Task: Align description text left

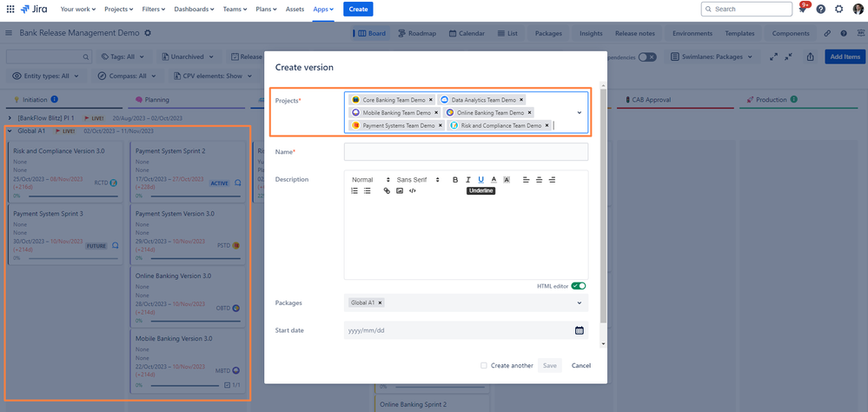Action: (527, 179)
